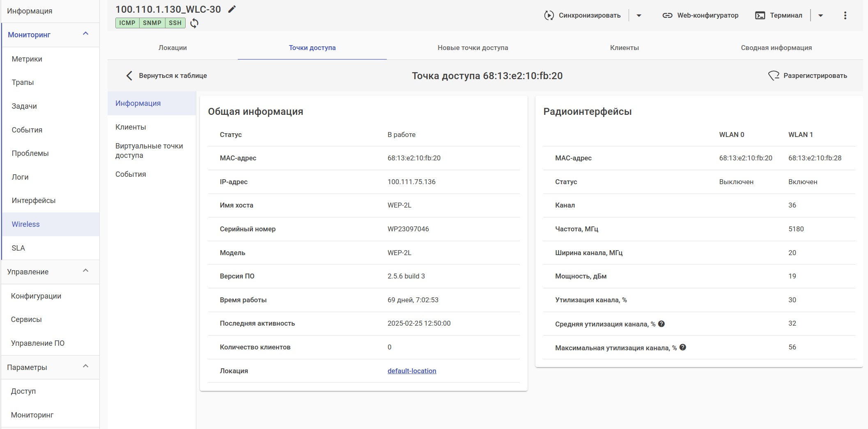Switch to the Новые точки доступа tab
Image resolution: width=868 pixels, height=429 pixels.
(473, 48)
